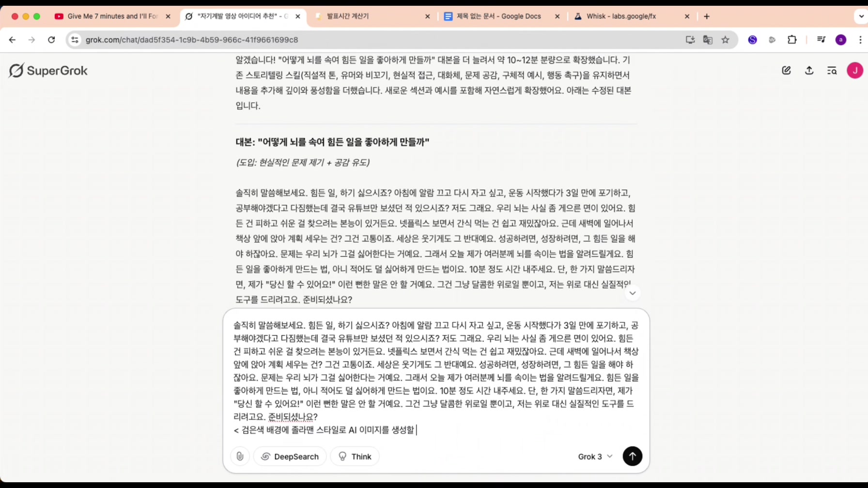Image resolution: width=868 pixels, height=488 pixels.
Task: Go back in browser history
Action: [x=12, y=40]
